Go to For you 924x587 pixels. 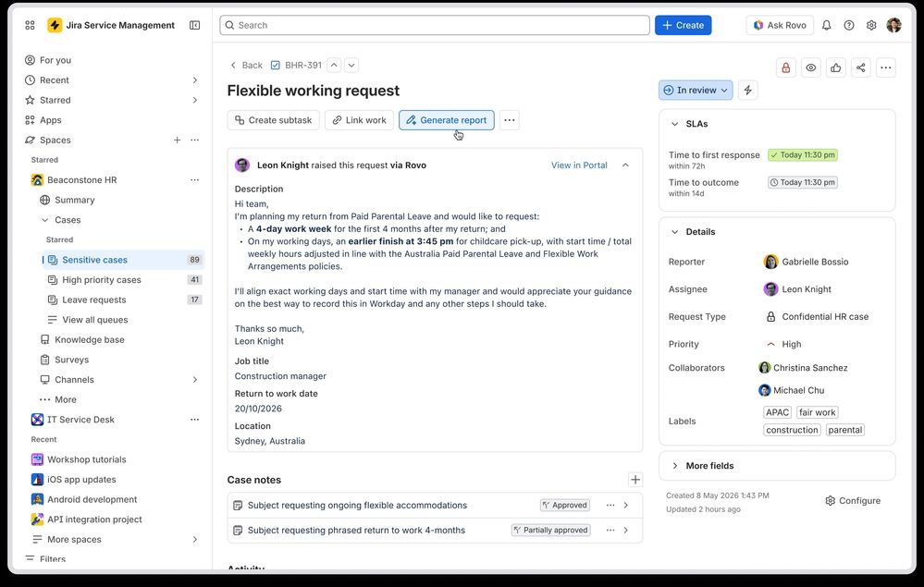point(55,60)
